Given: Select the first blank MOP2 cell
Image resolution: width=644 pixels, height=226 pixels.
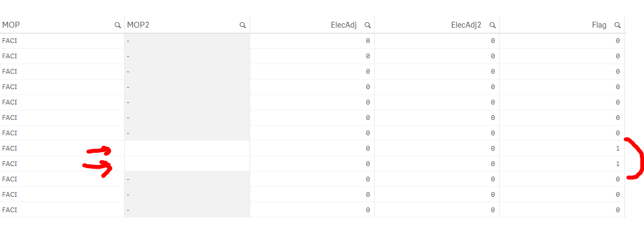Looking at the screenshot, I should pyautogui.click(x=187, y=149).
